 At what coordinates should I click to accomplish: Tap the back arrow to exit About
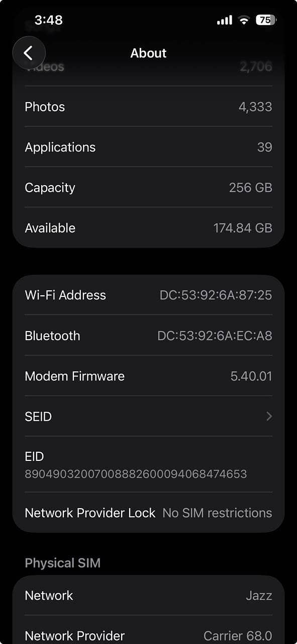tap(29, 53)
